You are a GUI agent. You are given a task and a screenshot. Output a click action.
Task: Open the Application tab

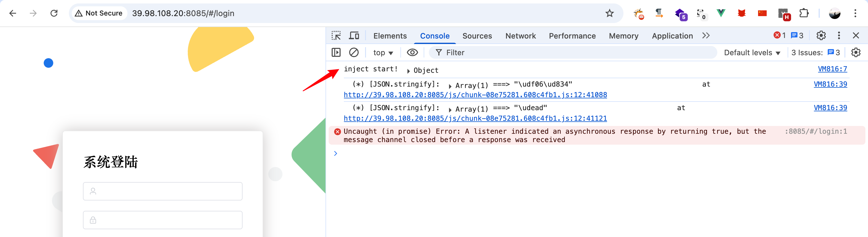click(672, 36)
